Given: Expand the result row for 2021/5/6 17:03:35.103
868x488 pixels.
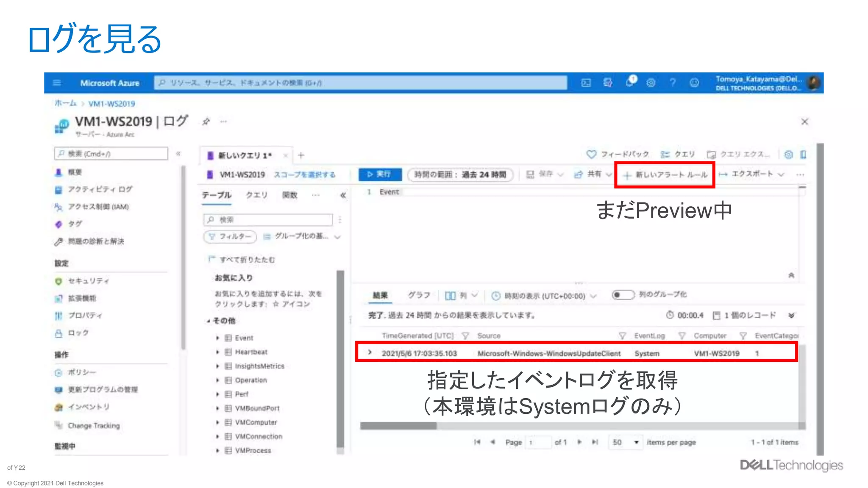Looking at the screenshot, I should 370,352.
